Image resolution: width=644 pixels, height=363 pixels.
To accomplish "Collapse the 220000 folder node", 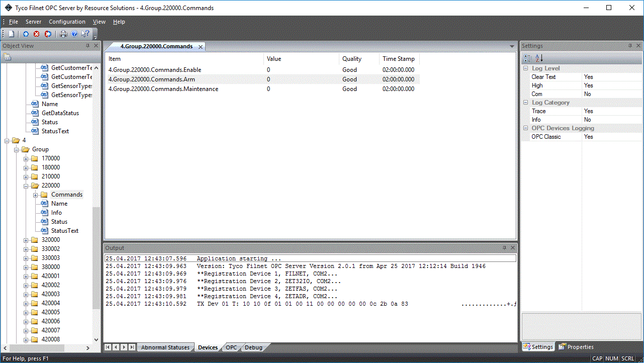I will 26,186.
